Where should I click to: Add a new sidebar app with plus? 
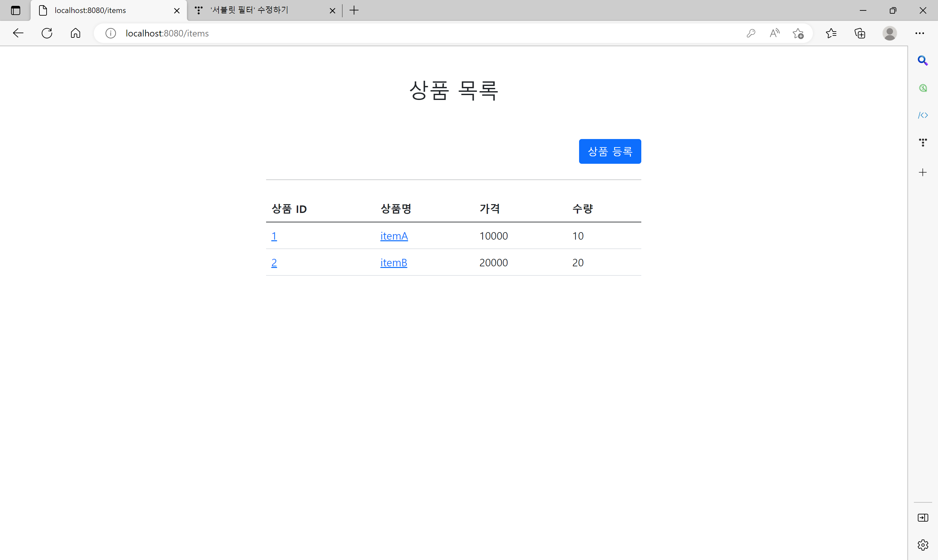click(922, 173)
